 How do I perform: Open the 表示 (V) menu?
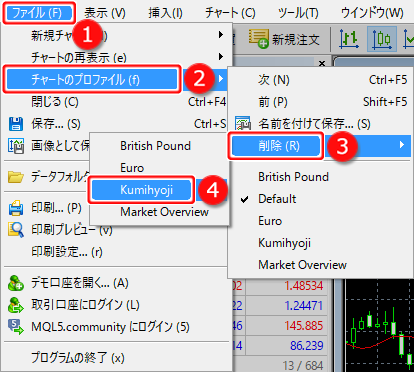pyautogui.click(x=105, y=13)
